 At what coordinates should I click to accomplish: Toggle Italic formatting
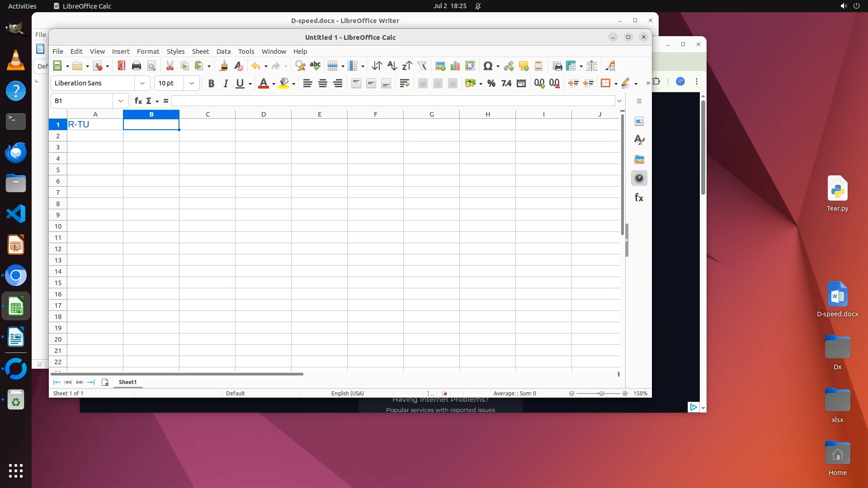click(x=226, y=83)
